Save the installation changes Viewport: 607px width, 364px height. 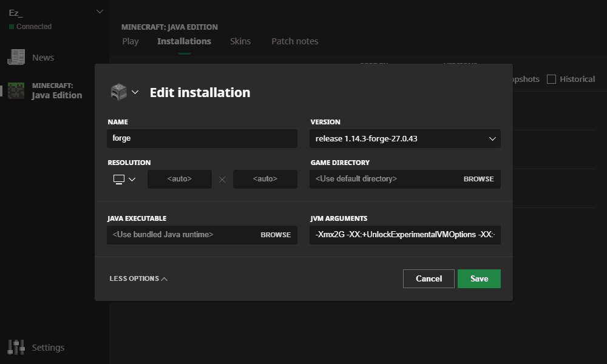tap(480, 278)
